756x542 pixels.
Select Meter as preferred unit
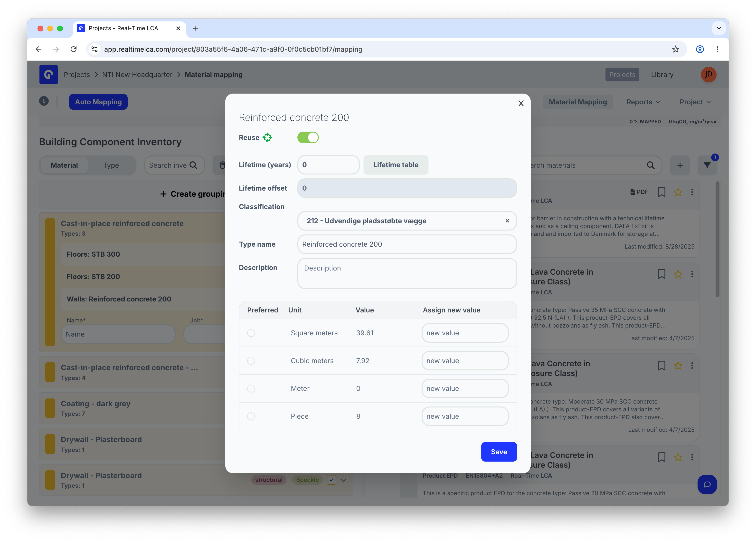coord(251,388)
